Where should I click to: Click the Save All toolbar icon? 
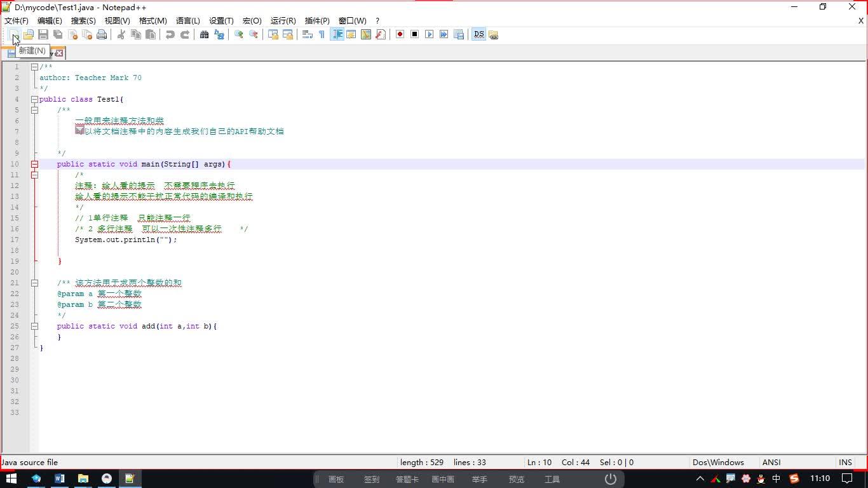pyautogui.click(x=58, y=34)
